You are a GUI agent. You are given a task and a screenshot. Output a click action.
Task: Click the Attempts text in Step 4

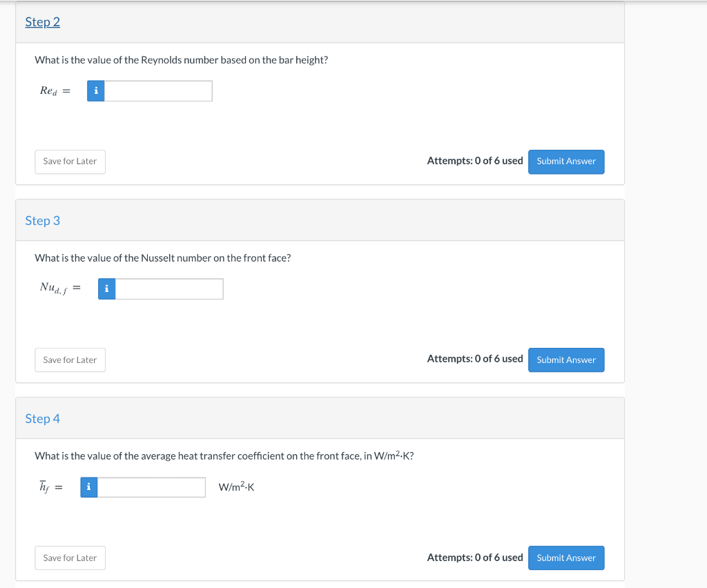(x=475, y=557)
